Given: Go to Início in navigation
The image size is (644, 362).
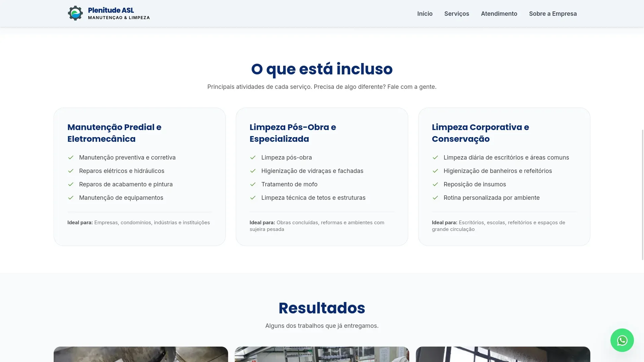Looking at the screenshot, I should pos(425,14).
